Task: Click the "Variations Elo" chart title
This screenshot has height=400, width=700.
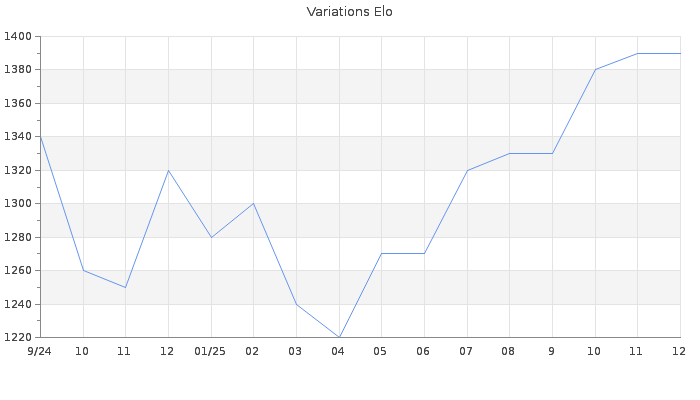Action: pyautogui.click(x=349, y=12)
